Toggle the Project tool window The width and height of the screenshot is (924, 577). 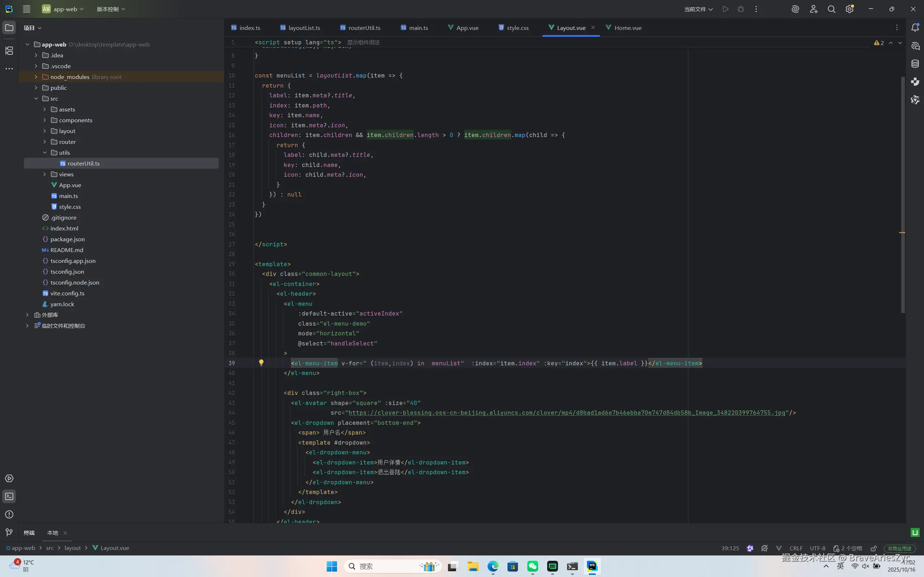9,27
